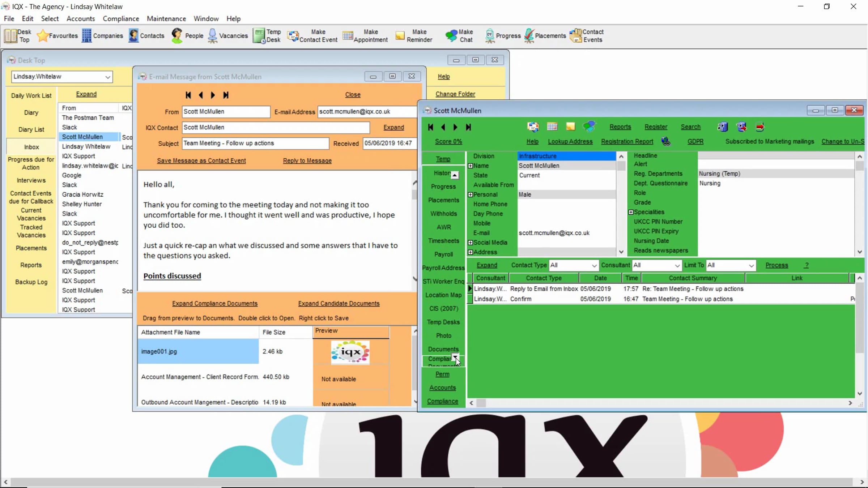Go to first email message arrow
Screen dimensions: 868x488
click(188, 95)
